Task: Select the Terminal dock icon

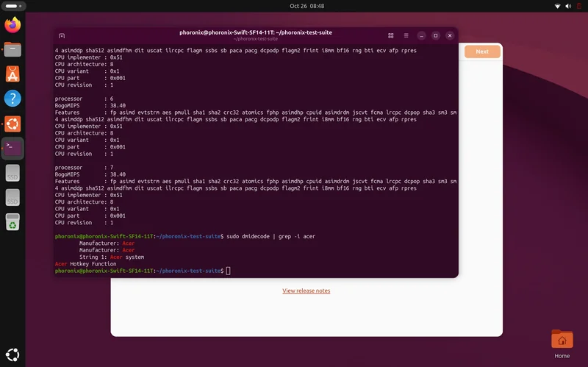Action: coord(12,149)
